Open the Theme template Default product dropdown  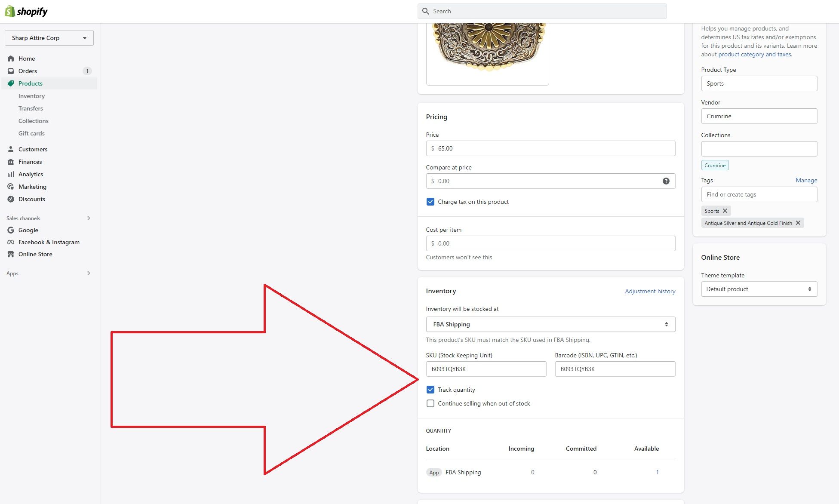(759, 289)
